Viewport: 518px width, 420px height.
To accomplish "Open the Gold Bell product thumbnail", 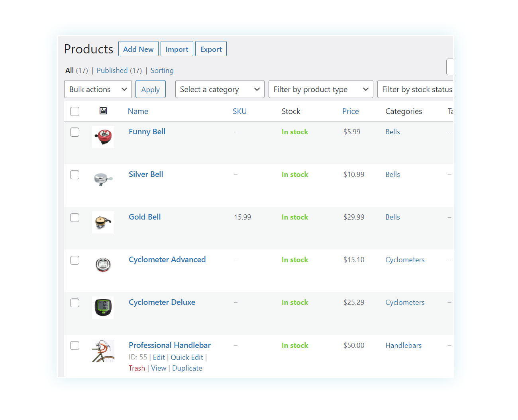I will pyautogui.click(x=103, y=222).
